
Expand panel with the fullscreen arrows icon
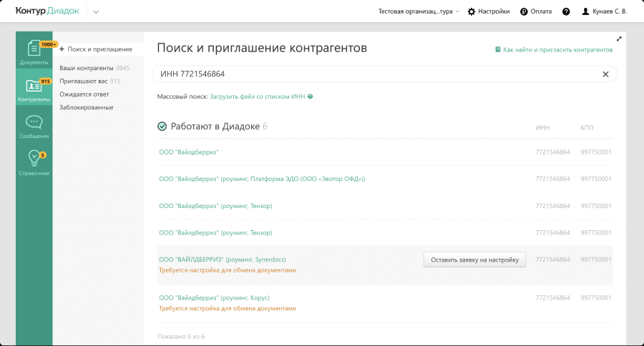tap(619, 39)
